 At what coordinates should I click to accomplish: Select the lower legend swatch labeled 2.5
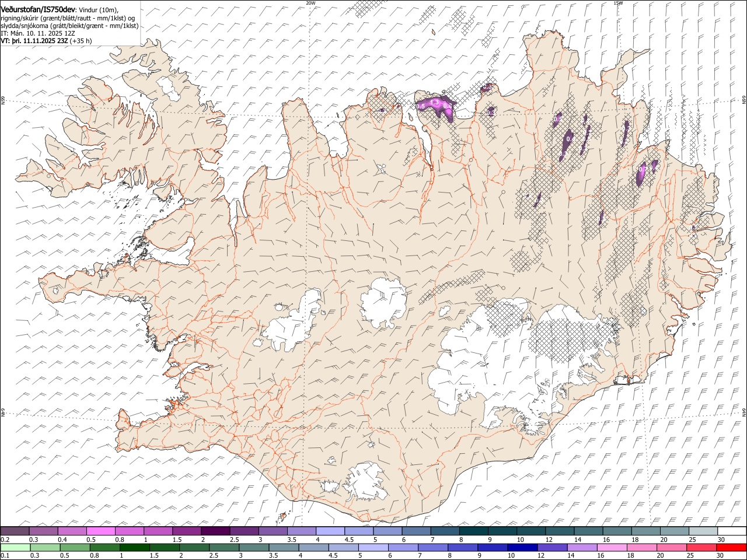(224, 547)
